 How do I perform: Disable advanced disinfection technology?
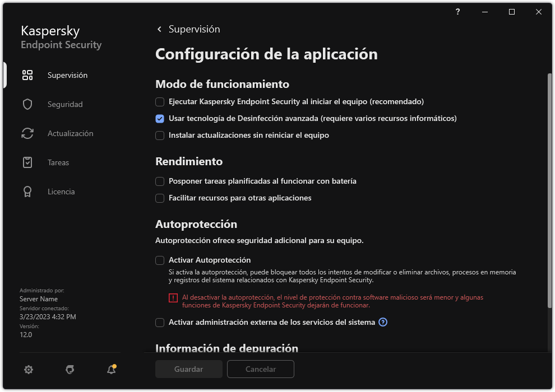[160, 119]
